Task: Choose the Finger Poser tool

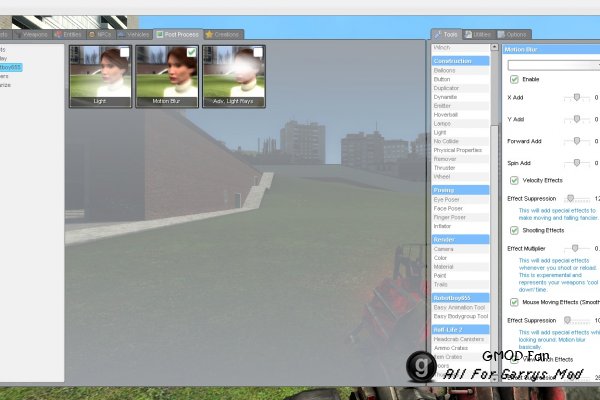Action: tap(461, 217)
